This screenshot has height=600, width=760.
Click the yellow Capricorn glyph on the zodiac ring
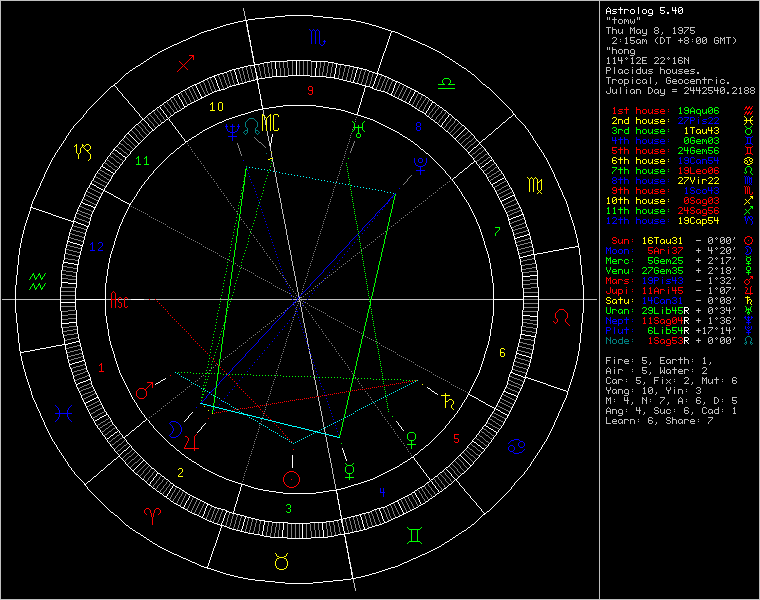83,152
